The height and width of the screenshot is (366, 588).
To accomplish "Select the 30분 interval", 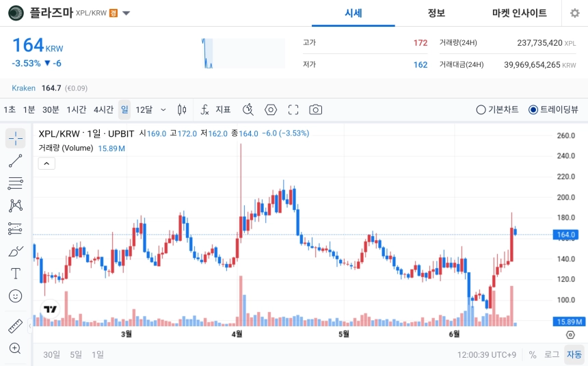I will (x=51, y=109).
